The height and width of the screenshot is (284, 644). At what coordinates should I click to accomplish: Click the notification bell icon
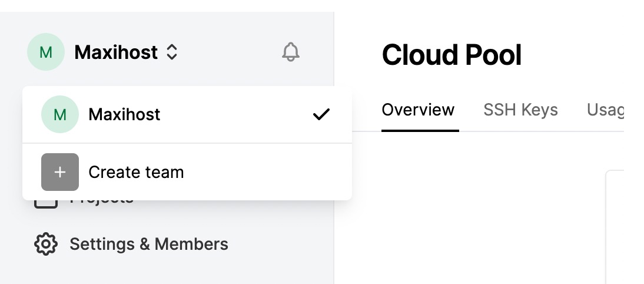point(291,52)
